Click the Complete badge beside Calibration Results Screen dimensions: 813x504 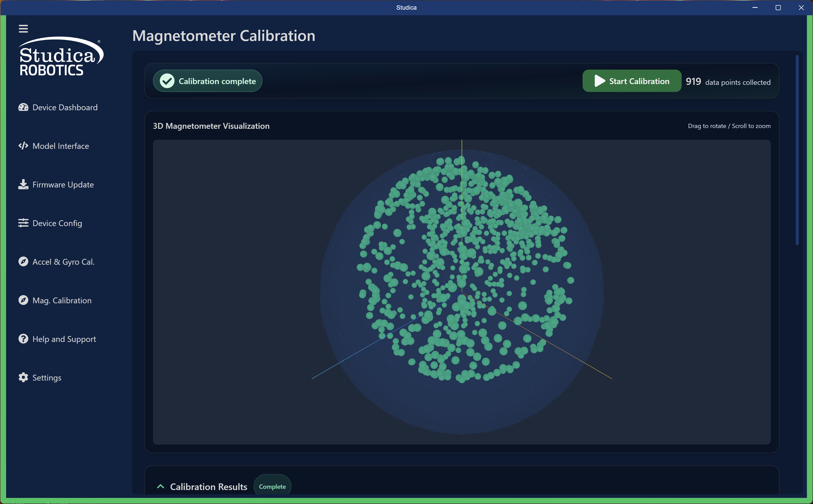[x=272, y=487]
